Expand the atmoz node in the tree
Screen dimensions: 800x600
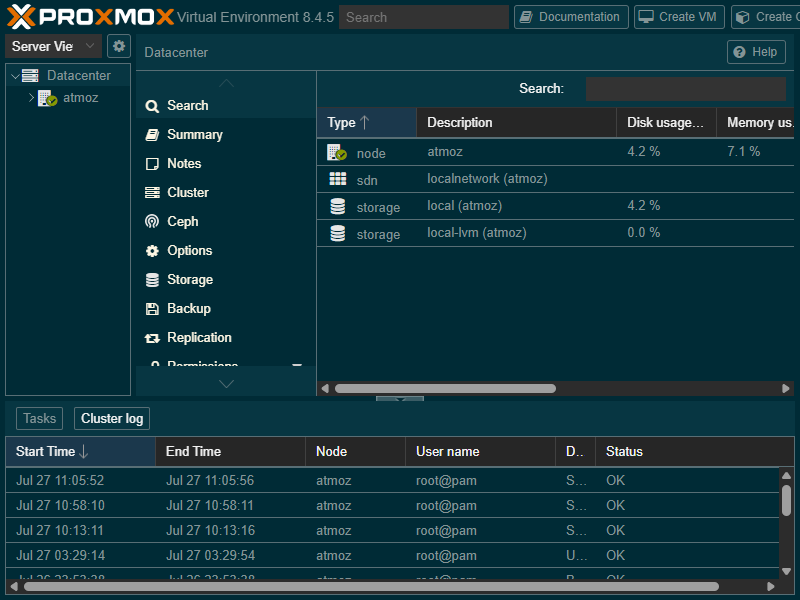click(29, 97)
